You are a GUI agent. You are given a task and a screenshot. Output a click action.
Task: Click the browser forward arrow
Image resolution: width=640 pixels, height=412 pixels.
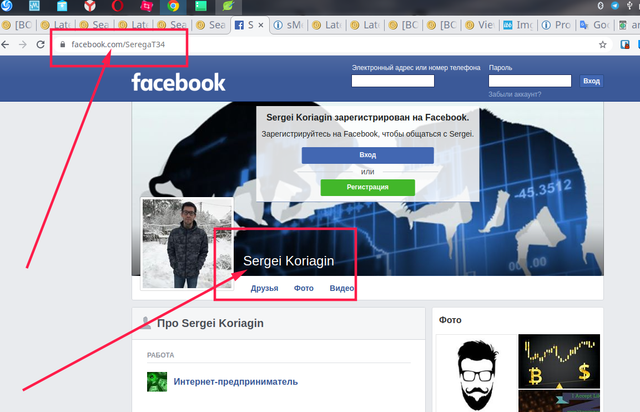(x=23, y=44)
